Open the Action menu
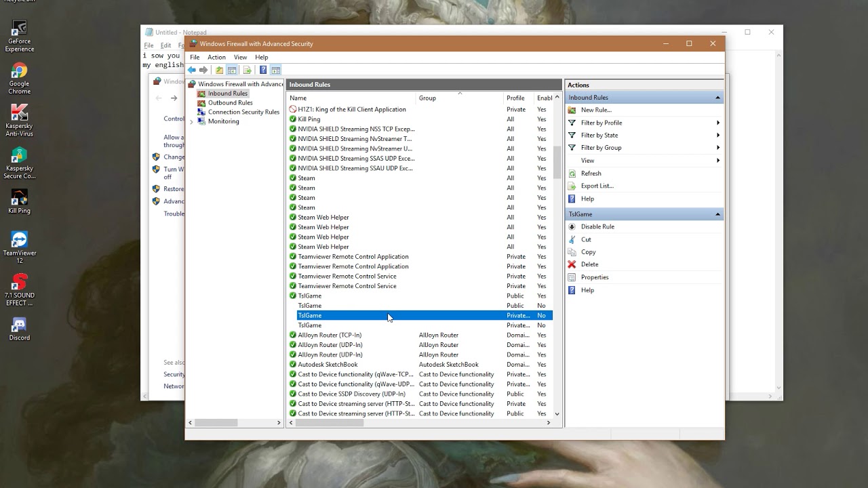 coord(216,57)
